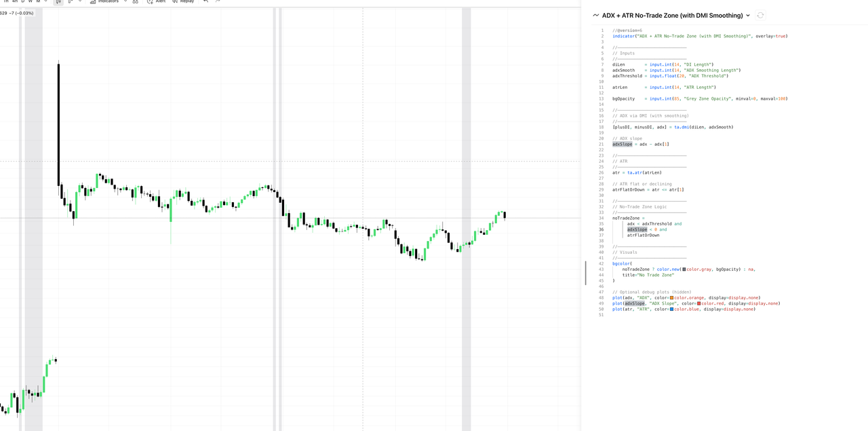Expand the Indicators favorites dropdown arrow
Viewport: 868px width, 431px height.
125,1
